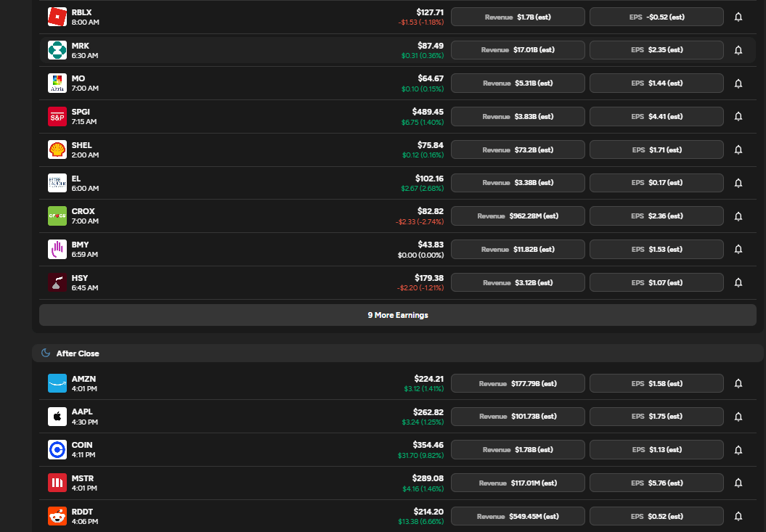Click the S&P SPGI logo icon

tap(57, 117)
